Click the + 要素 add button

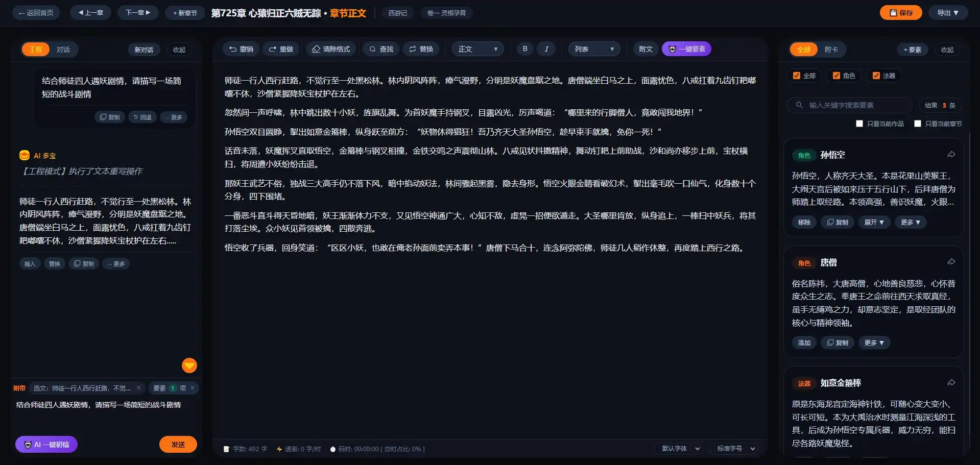pos(913,50)
